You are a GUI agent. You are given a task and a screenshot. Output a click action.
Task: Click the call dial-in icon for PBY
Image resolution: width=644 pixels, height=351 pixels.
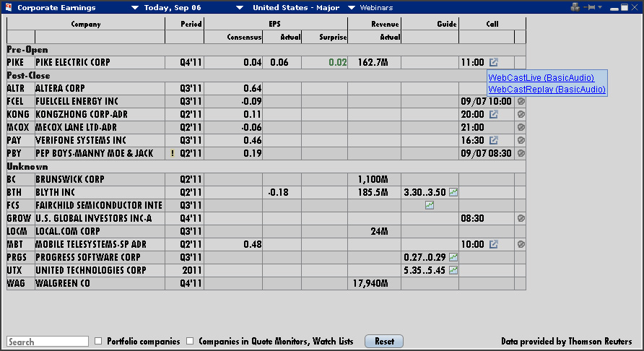(521, 153)
